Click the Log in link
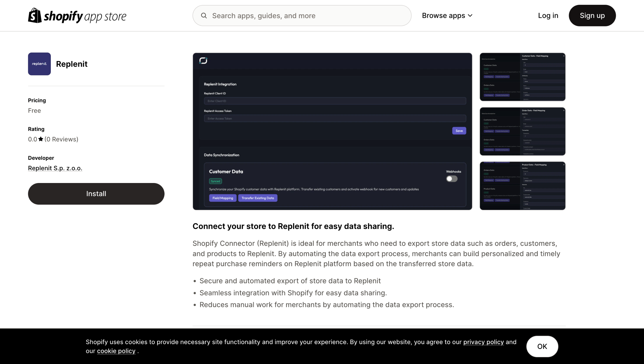This screenshot has width=644, height=364. pos(548,16)
